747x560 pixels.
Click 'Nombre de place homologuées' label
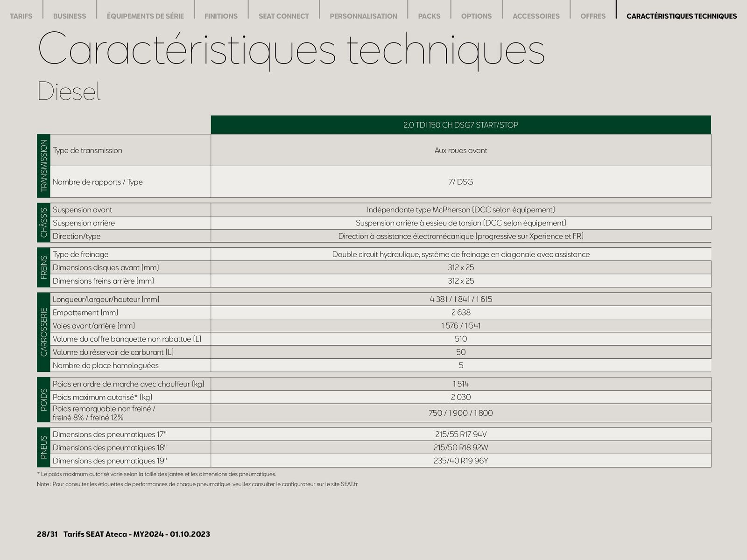point(106,365)
